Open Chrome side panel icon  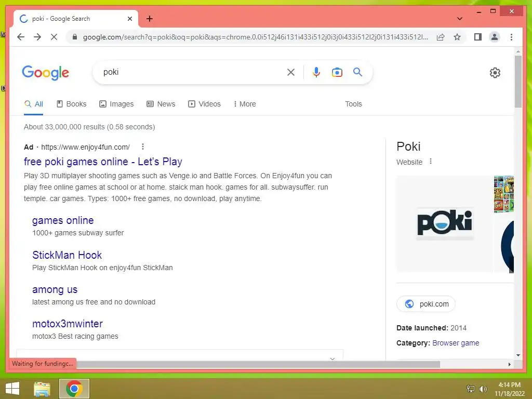pos(478,37)
